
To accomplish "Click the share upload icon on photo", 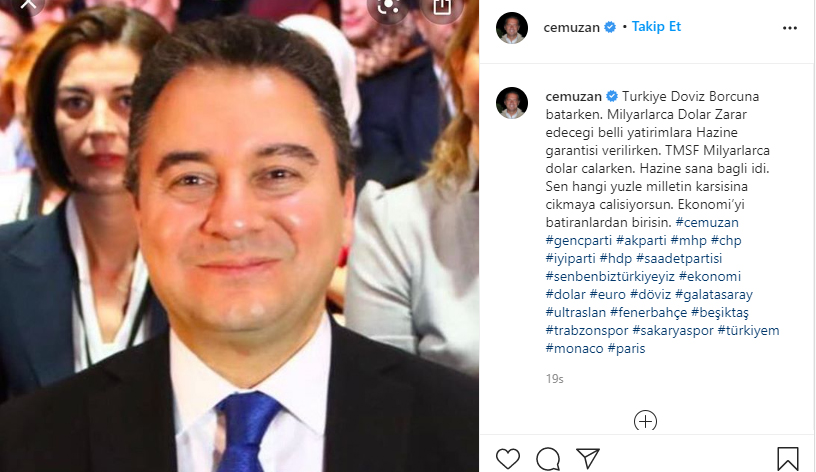I will (442, 7).
